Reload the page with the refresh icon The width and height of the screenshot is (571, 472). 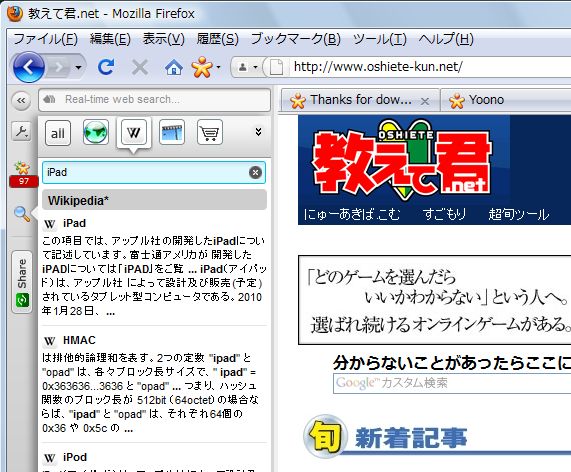point(106,67)
